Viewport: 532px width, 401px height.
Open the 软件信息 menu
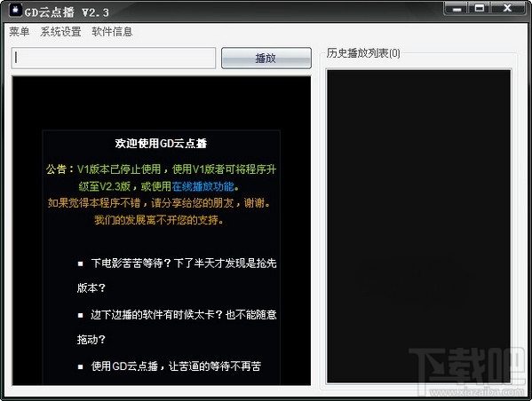tap(112, 32)
